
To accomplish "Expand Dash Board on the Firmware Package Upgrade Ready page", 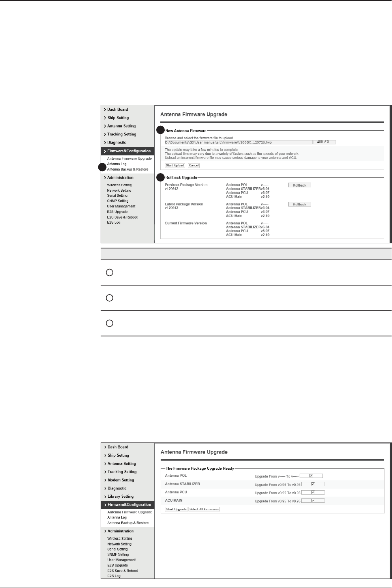I will 118,447.
